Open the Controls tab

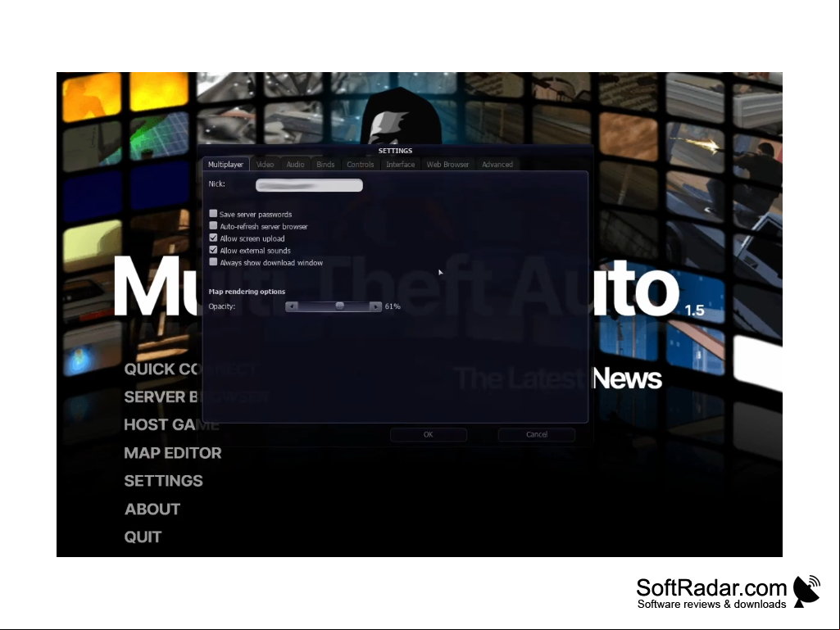click(360, 165)
